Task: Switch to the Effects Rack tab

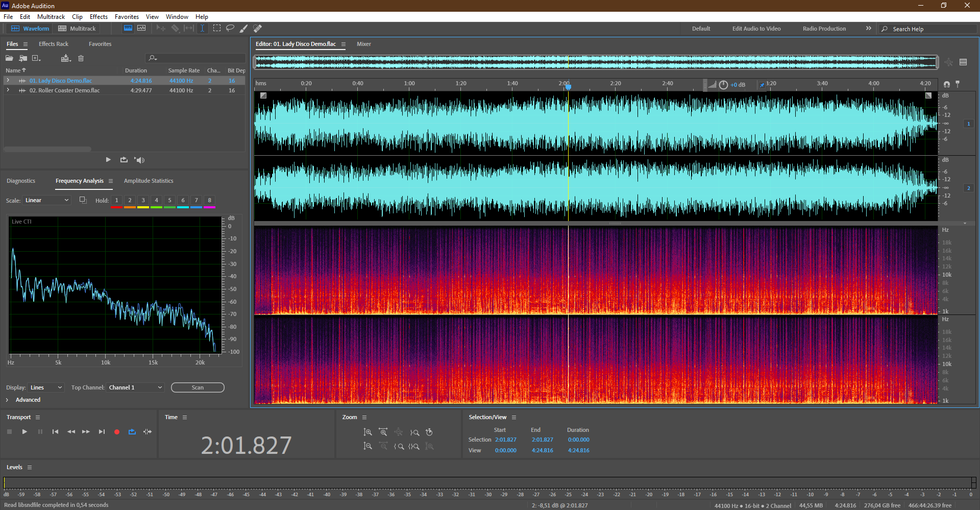Action: (54, 44)
